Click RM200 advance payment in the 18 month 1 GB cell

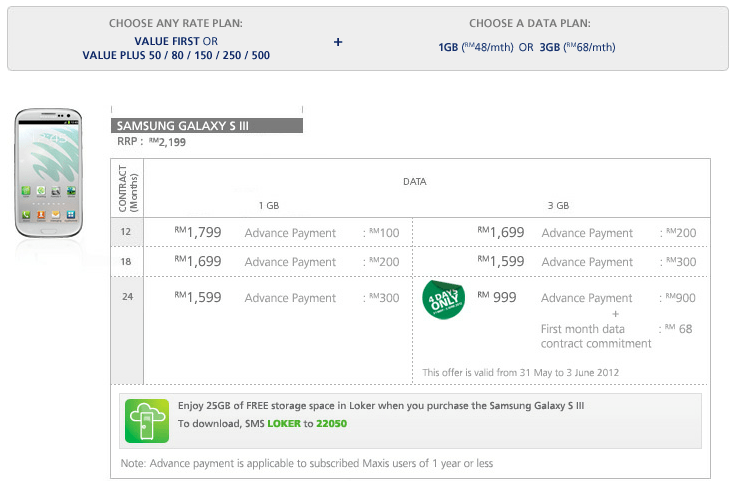pyautogui.click(x=384, y=262)
